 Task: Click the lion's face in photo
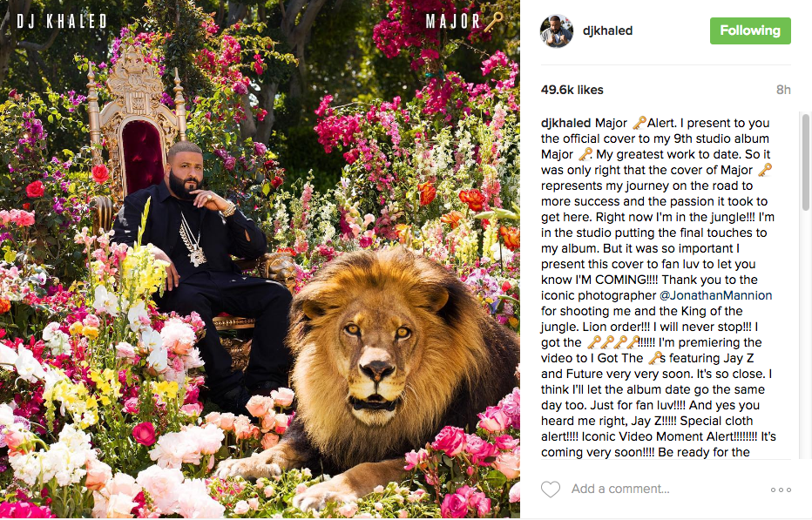(x=376, y=357)
